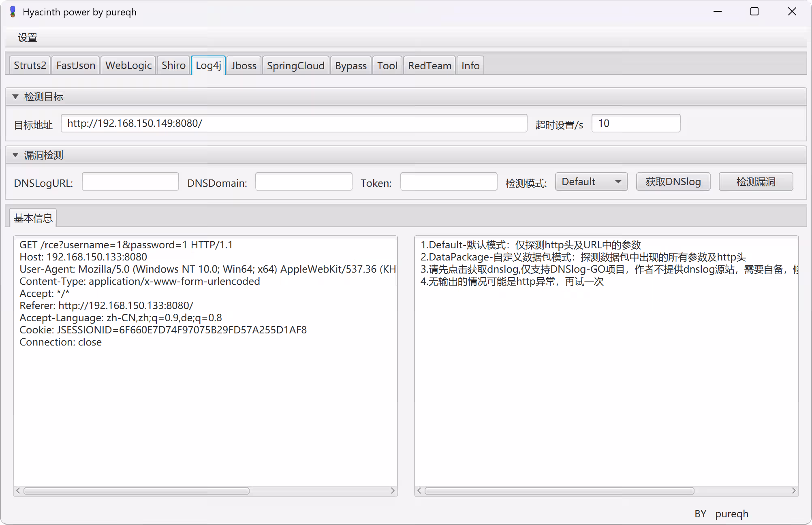Screen dimensions: 812x525
Task: Click the left request panel horizontal scrollbar
Action: [137, 491]
